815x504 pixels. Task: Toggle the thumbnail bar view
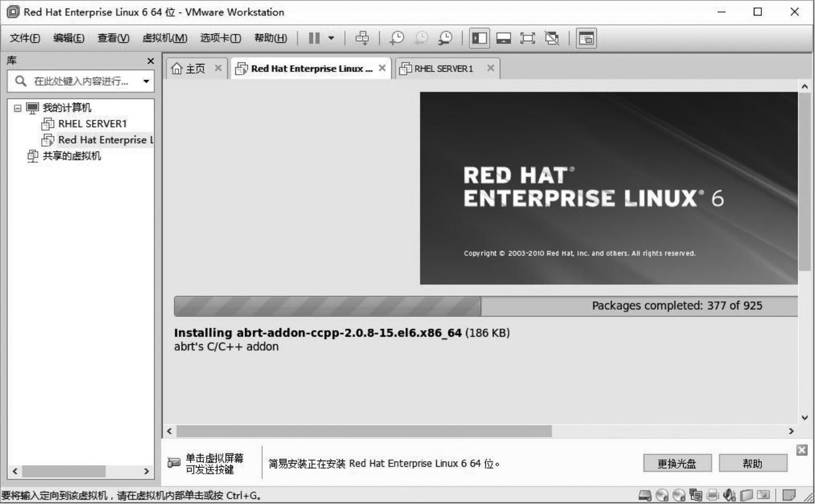click(x=504, y=38)
